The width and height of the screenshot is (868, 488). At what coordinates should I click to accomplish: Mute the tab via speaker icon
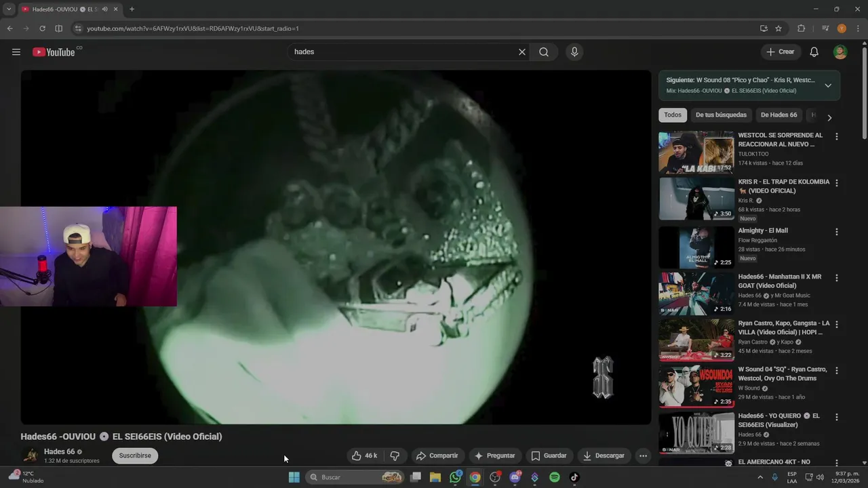104,9
